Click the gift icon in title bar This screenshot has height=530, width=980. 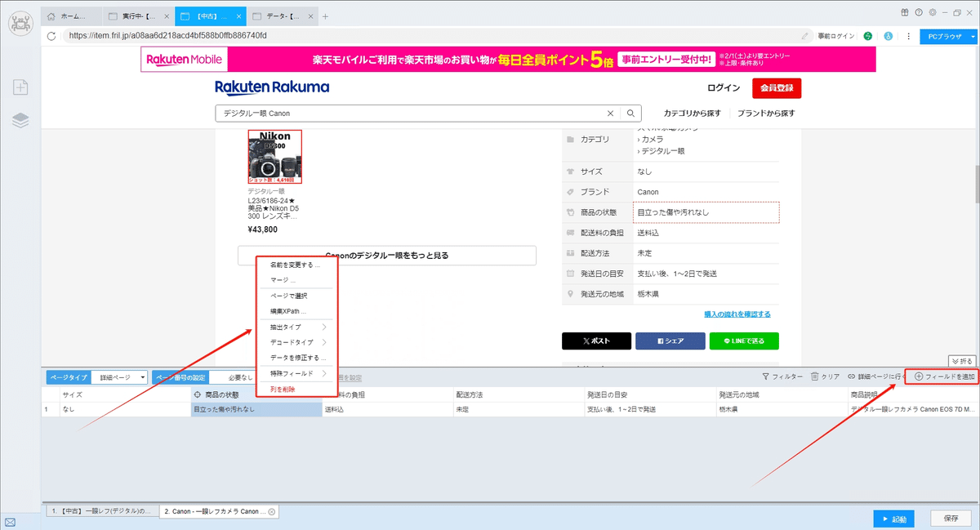(x=905, y=12)
